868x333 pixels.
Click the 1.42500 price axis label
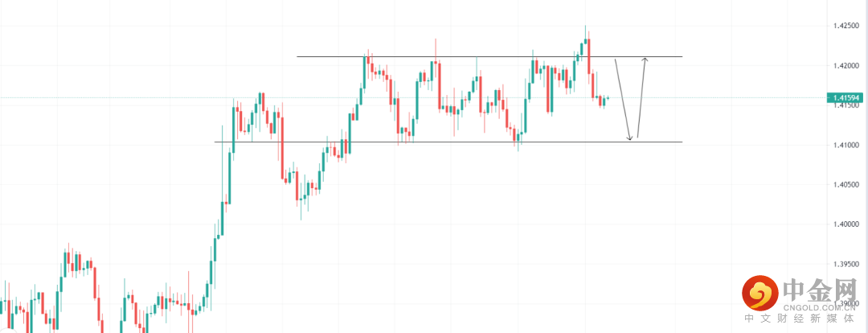point(846,27)
